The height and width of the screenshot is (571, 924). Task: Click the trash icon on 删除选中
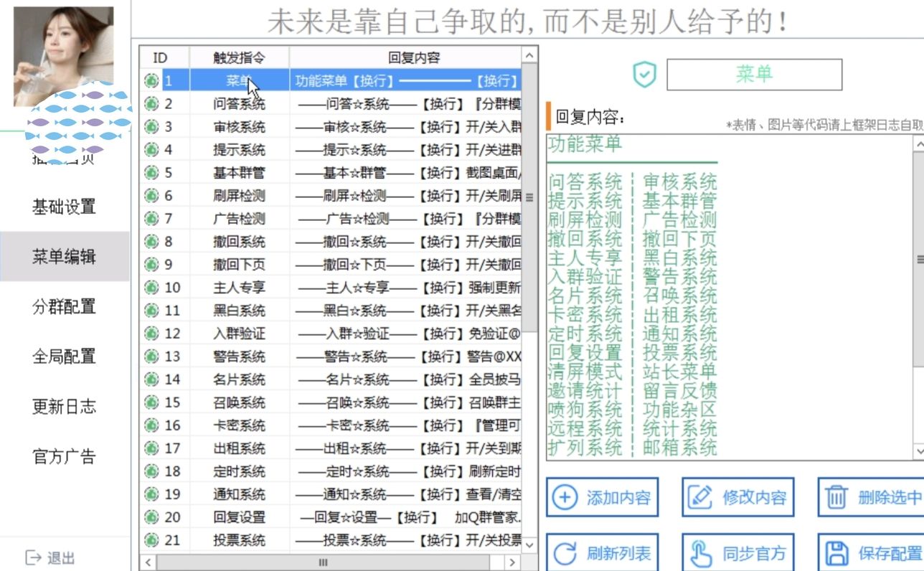[836, 495]
